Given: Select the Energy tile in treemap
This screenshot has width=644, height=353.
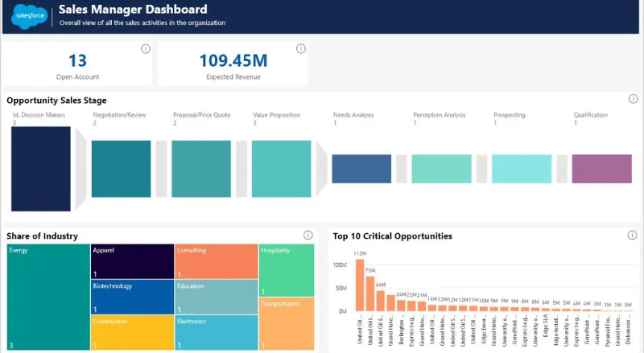Looking at the screenshot, I should 48,298.
